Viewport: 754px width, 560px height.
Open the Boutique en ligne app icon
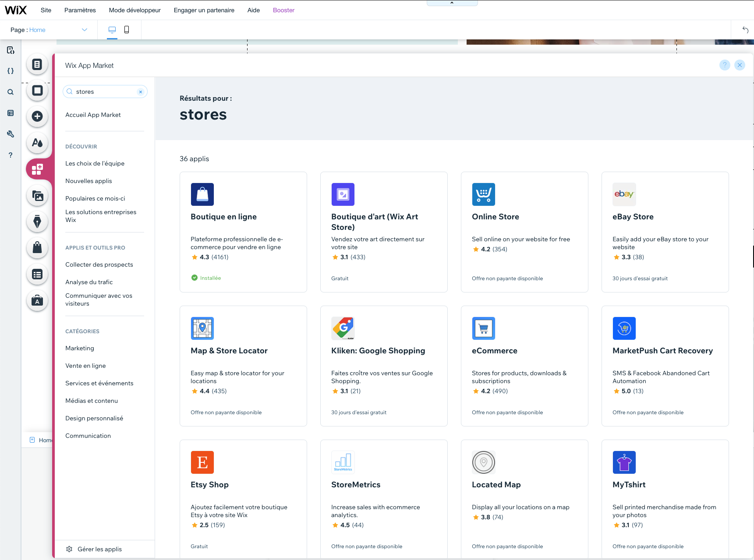click(x=202, y=194)
